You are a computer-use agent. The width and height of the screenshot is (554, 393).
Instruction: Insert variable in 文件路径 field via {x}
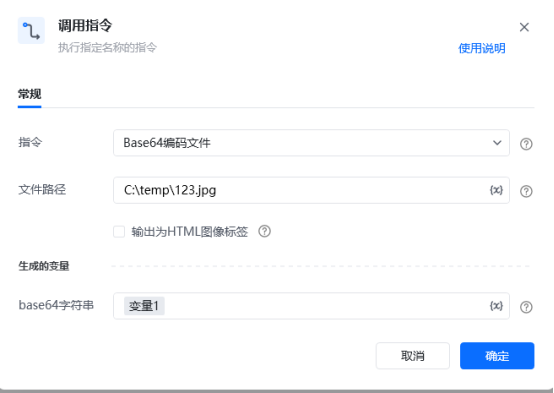coord(496,190)
